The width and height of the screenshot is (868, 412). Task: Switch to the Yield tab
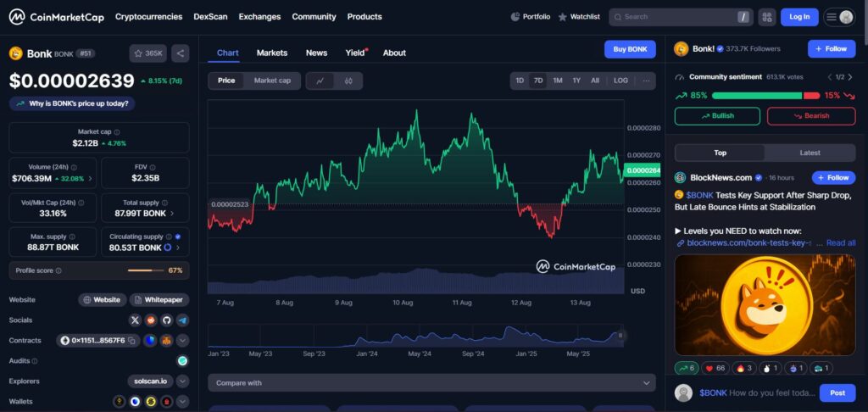click(355, 53)
